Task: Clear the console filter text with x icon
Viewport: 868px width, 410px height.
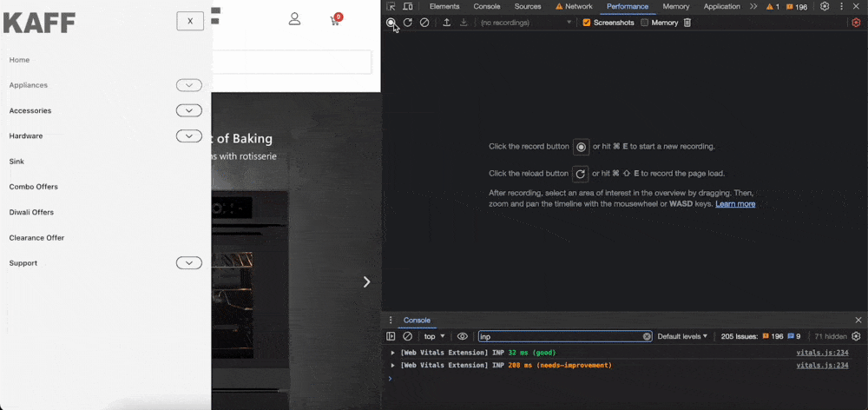Action: (x=647, y=336)
